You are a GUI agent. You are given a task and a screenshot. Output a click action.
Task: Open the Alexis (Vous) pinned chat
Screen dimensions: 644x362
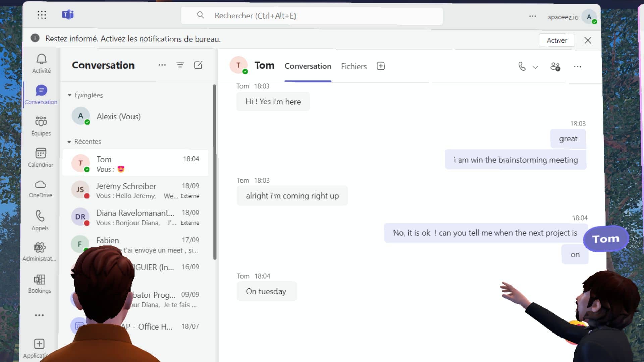pyautogui.click(x=135, y=116)
